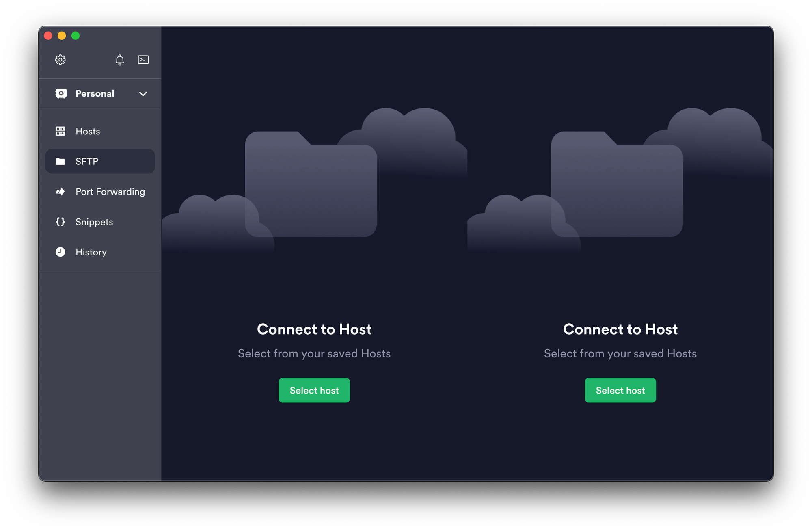Image resolution: width=812 pixels, height=532 pixels.
Task: Click the Port Forwarding arrow icon
Action: (60, 192)
